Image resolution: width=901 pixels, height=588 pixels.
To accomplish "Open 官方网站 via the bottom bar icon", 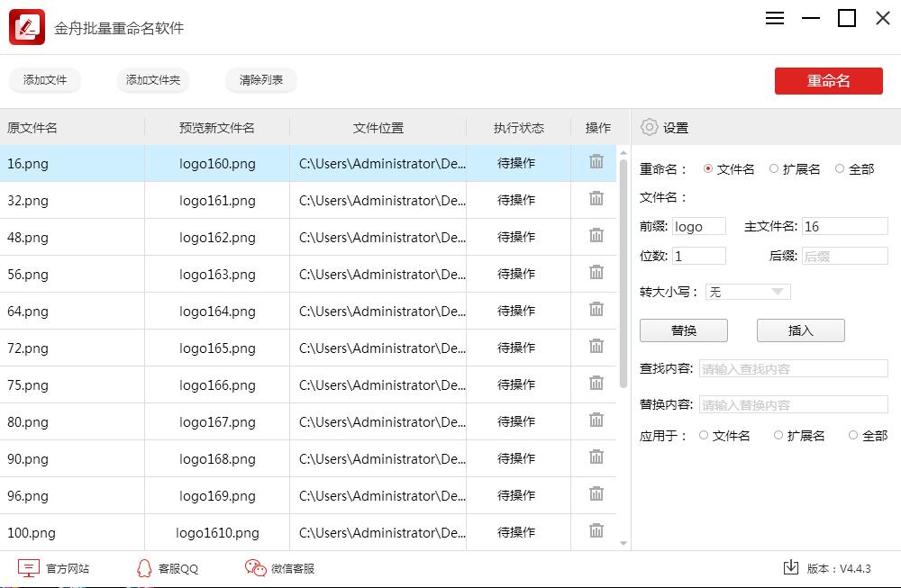I will [30, 568].
